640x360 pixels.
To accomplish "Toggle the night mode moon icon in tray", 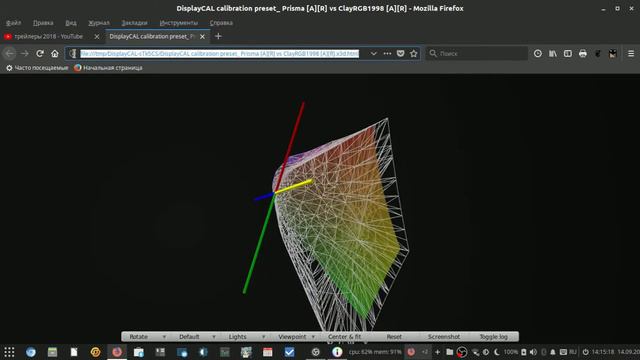I will [x=496, y=352].
